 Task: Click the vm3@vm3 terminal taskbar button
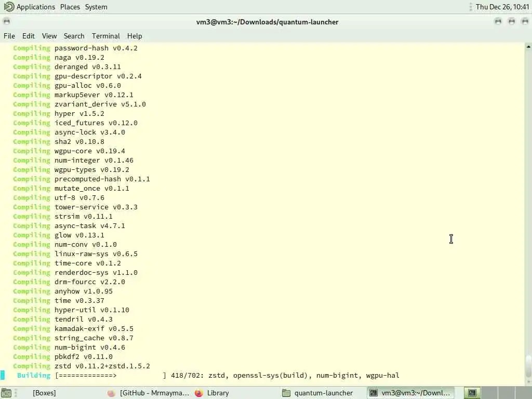pyautogui.click(x=410, y=393)
